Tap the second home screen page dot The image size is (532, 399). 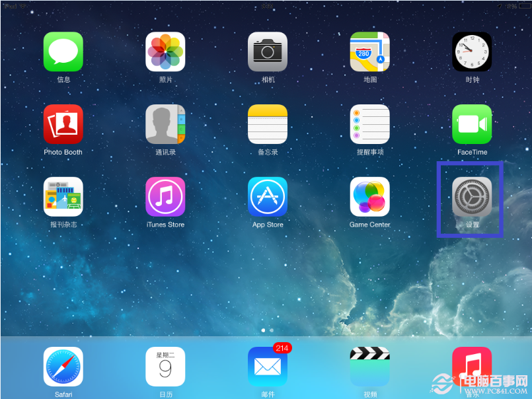pos(272,330)
